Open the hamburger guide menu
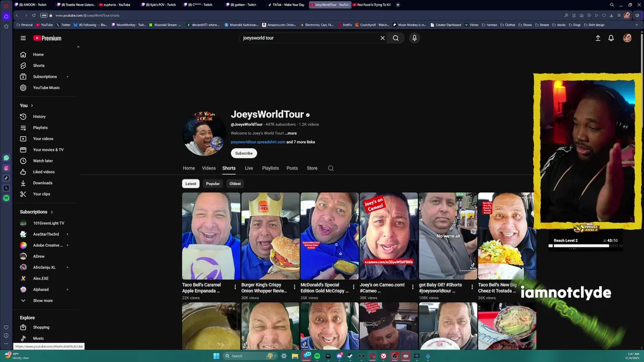 (23, 38)
